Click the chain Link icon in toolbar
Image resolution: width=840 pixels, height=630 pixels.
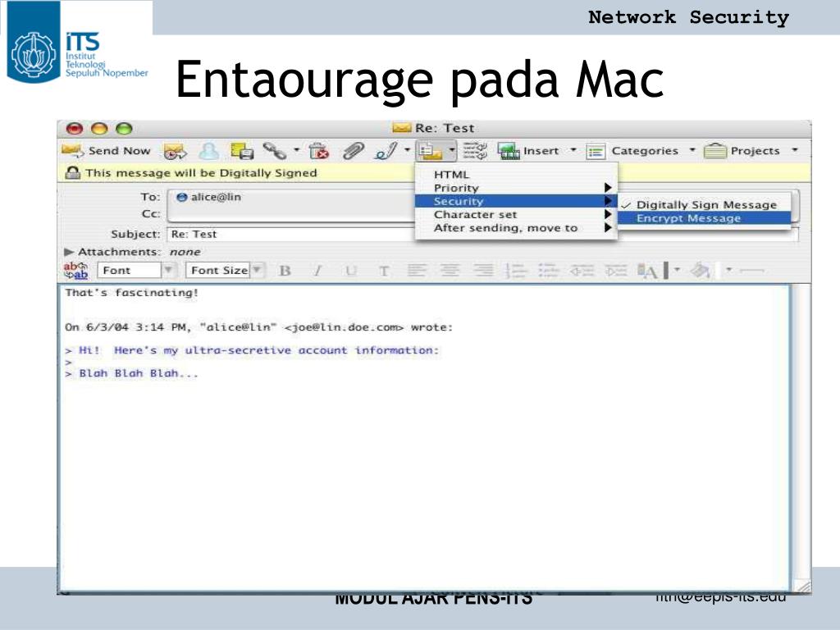coord(274,152)
